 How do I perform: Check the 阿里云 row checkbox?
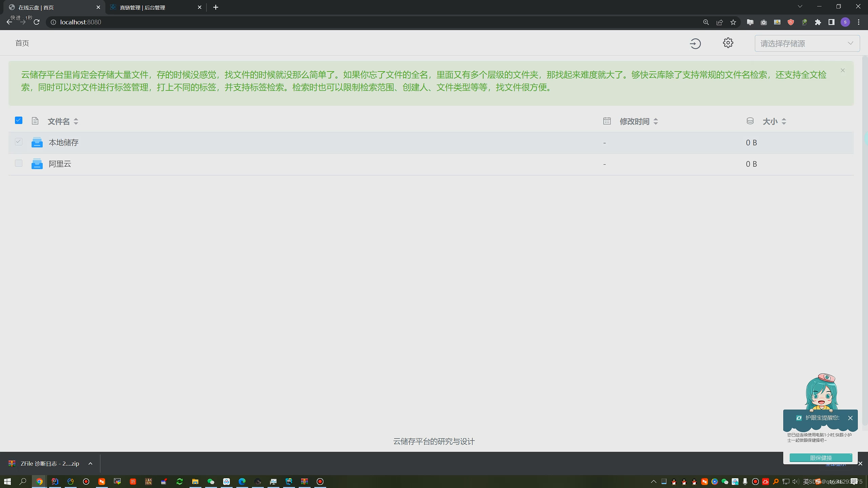click(x=18, y=163)
